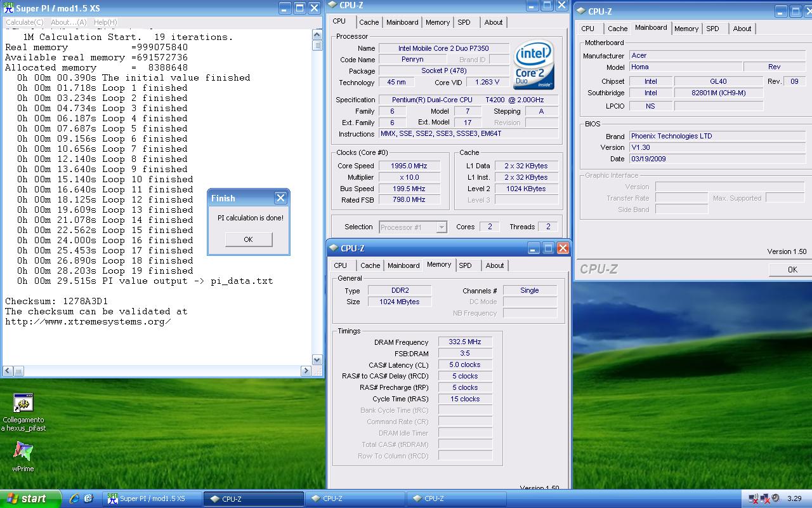Image resolution: width=812 pixels, height=508 pixels.
Task: Click the Intel Core 2 Duo logo
Action: click(x=534, y=65)
